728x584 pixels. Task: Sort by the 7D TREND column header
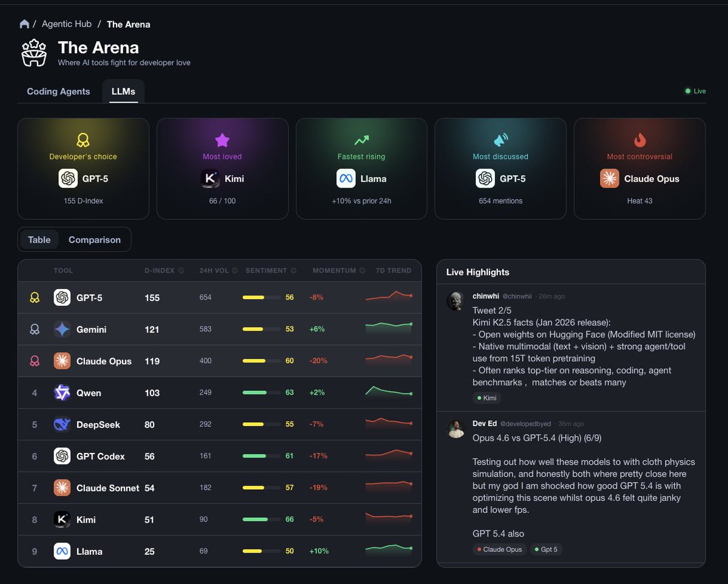tap(394, 271)
